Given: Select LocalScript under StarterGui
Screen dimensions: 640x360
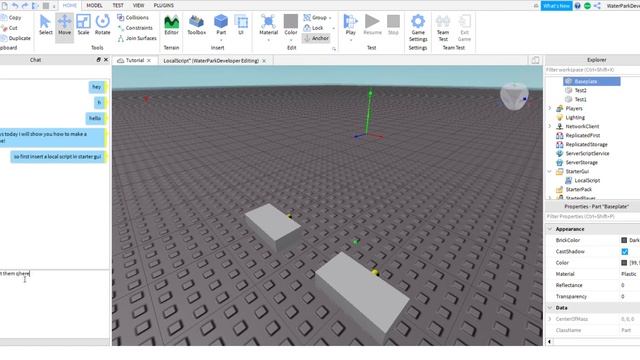Looking at the screenshot, I should tap(583, 180).
